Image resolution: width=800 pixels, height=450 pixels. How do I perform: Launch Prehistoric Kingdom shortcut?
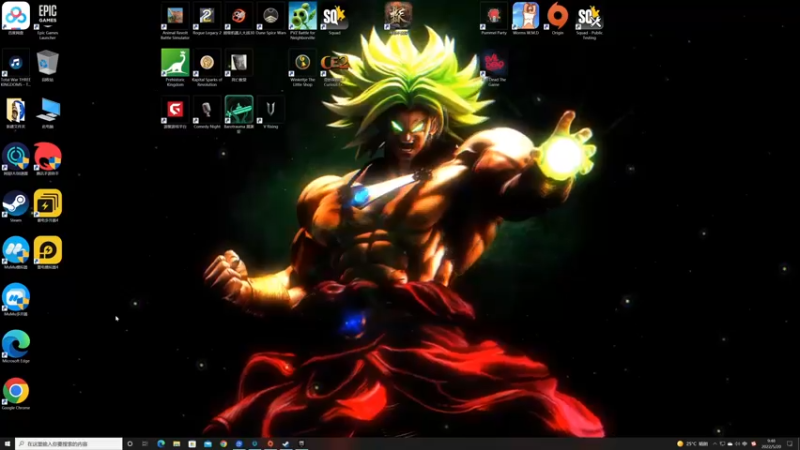coord(175,67)
